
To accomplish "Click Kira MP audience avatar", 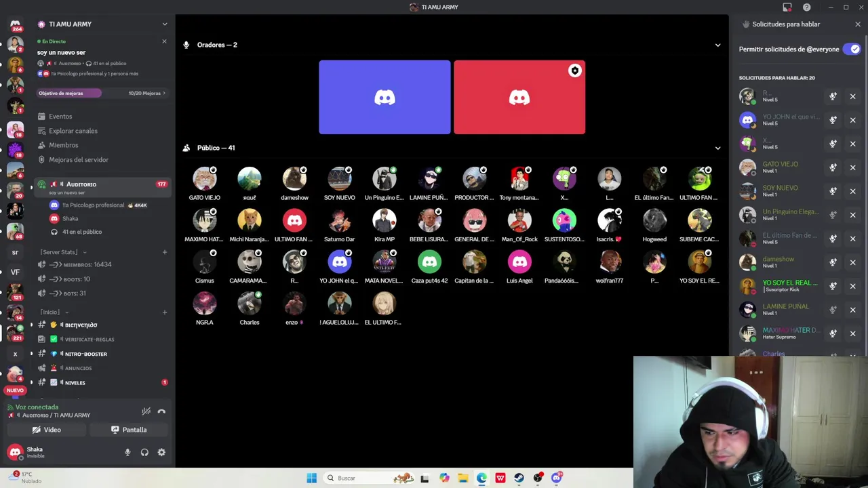I will pos(384,221).
